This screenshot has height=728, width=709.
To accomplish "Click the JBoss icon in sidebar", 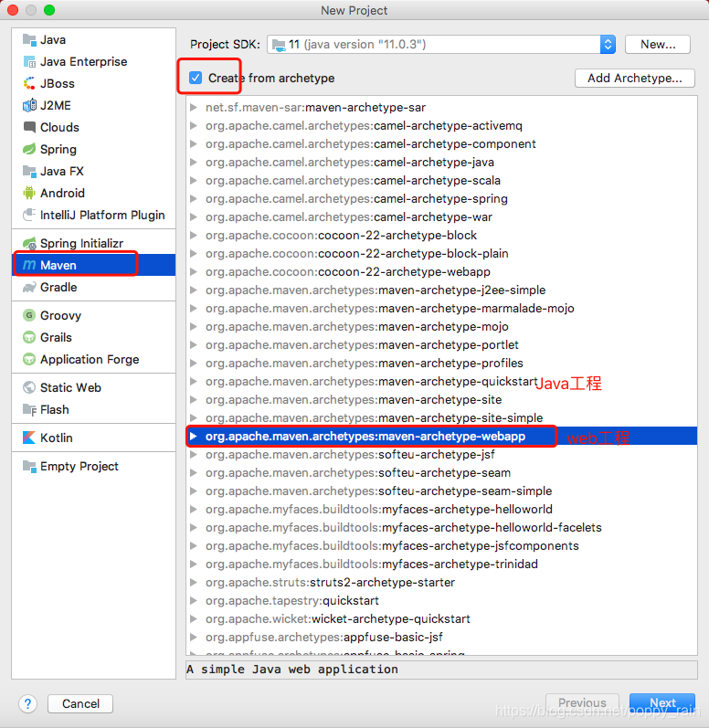I will (x=29, y=83).
